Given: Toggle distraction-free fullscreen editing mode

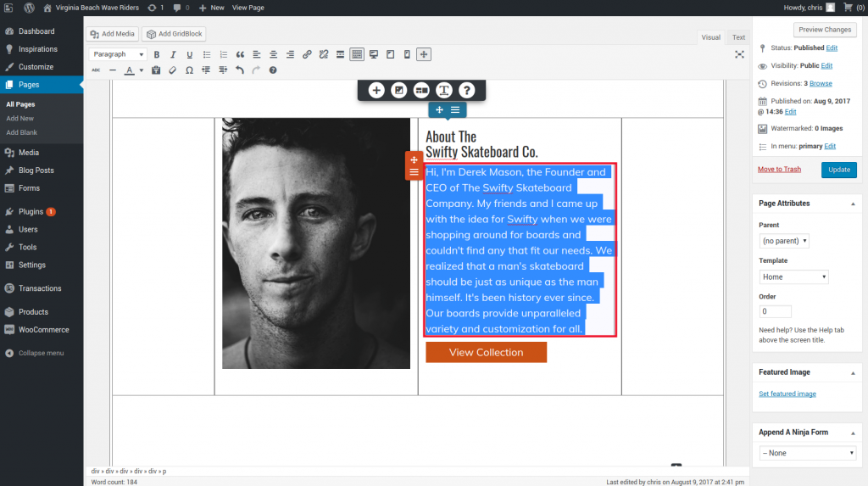Looking at the screenshot, I should click(x=739, y=54).
